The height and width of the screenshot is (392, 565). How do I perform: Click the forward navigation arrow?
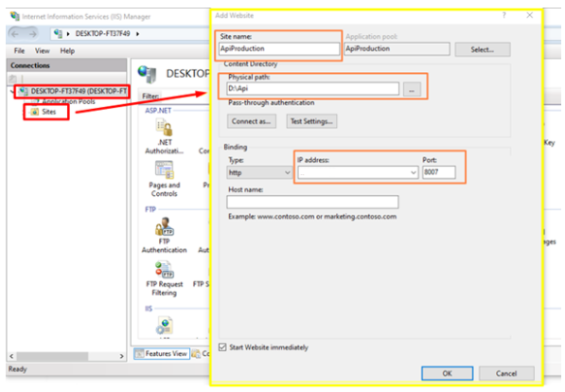(x=32, y=34)
